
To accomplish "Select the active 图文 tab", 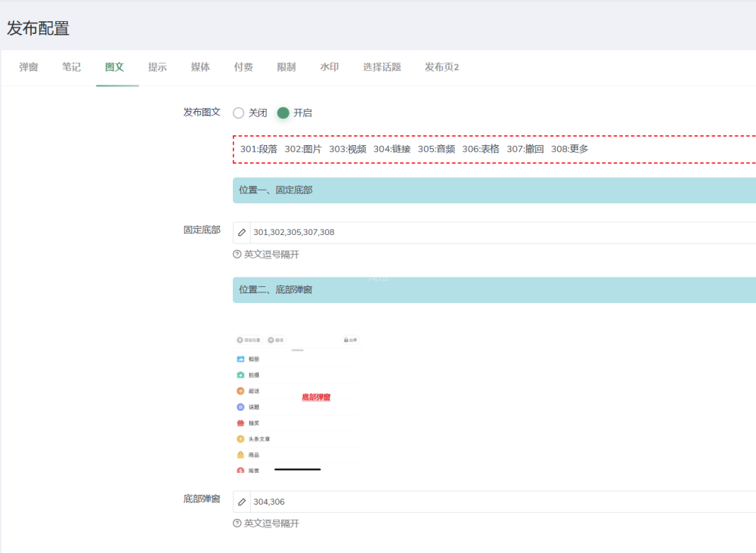I will [115, 67].
